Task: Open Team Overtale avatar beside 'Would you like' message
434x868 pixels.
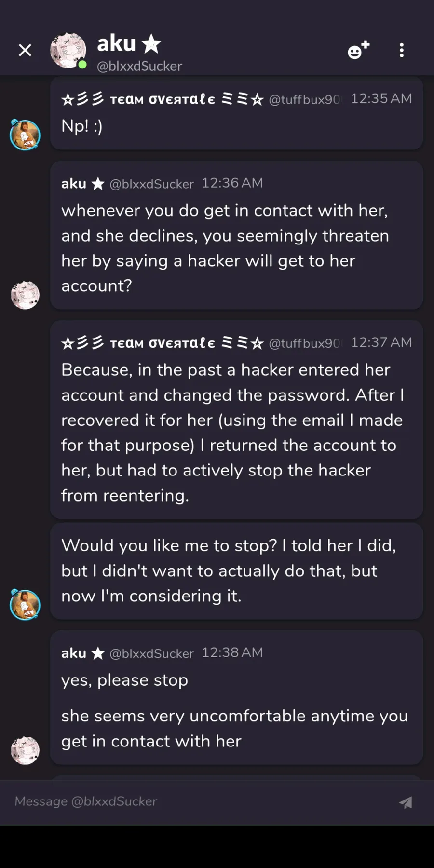Action: pos(25,604)
